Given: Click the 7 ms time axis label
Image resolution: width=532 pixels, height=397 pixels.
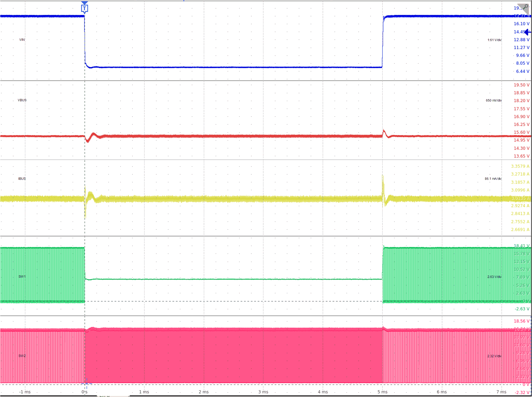Looking at the screenshot, I should pos(501,392).
